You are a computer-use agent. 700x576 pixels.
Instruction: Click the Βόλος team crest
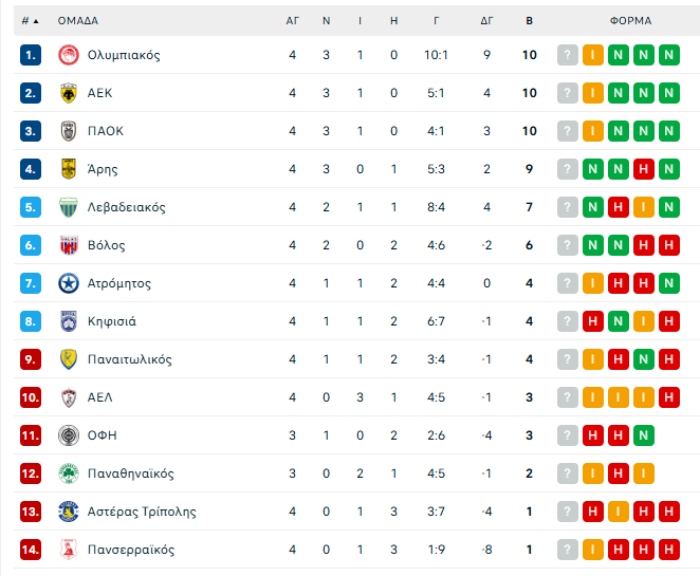69,245
